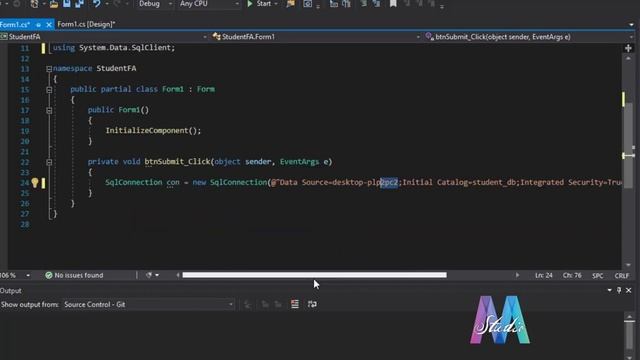The width and height of the screenshot is (640, 360).
Task: Start debugging with the green play button
Action: click(250, 4)
